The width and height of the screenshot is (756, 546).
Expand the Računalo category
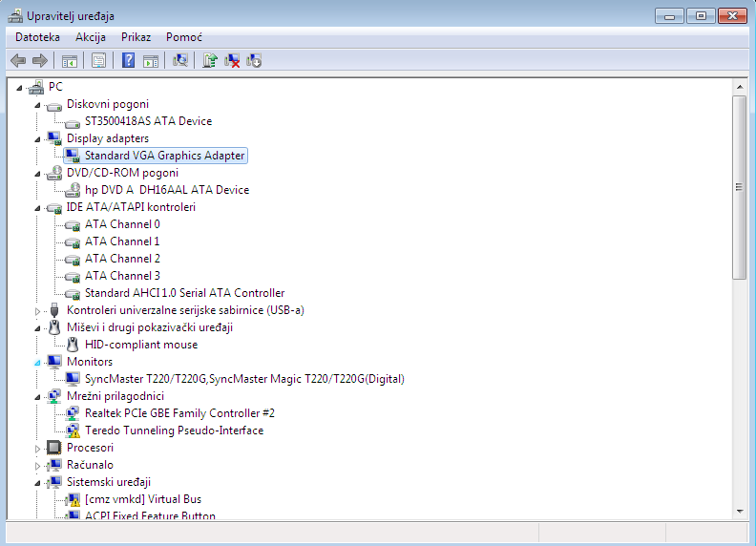[38, 465]
